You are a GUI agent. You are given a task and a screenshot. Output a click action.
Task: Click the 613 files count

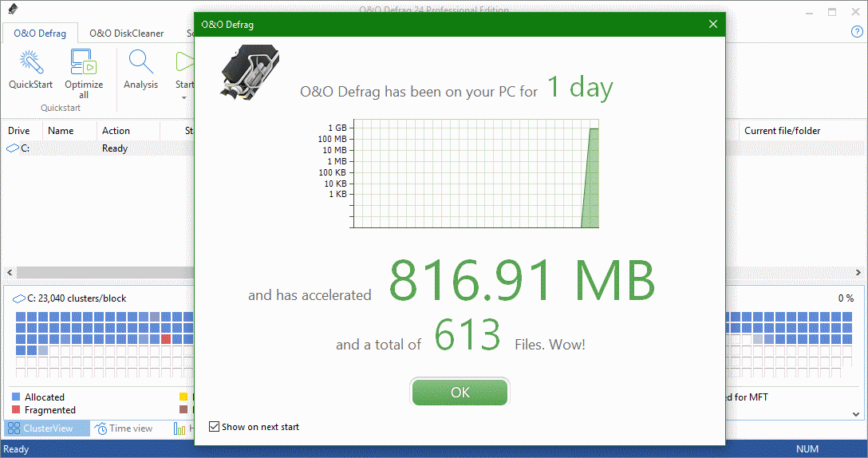468,334
